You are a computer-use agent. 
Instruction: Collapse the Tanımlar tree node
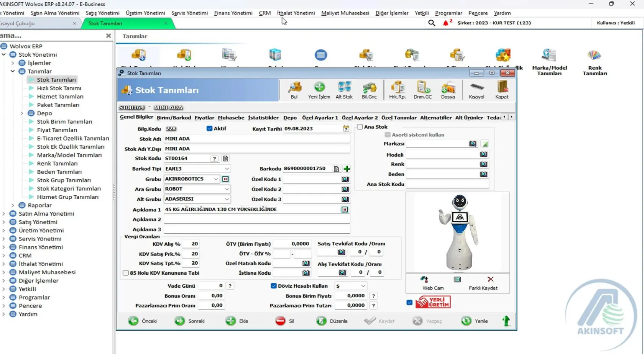tap(13, 71)
